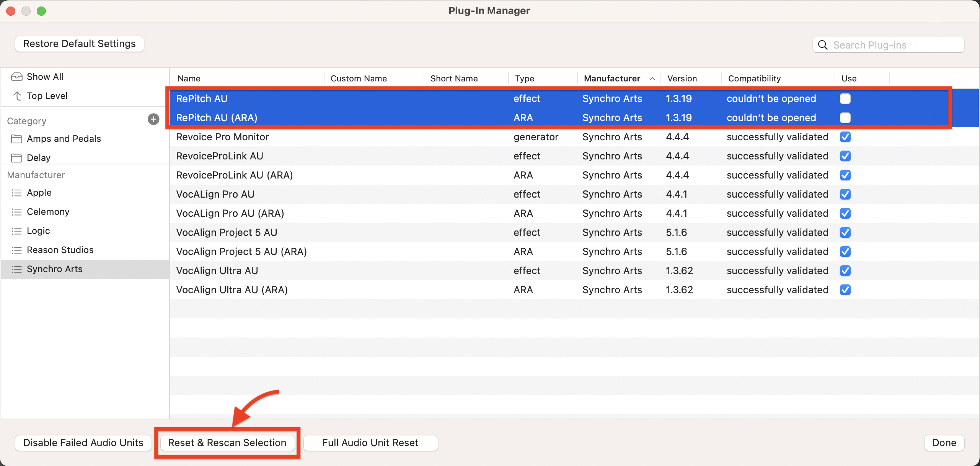
Task: Select the Delay category folder icon
Action: click(x=16, y=158)
